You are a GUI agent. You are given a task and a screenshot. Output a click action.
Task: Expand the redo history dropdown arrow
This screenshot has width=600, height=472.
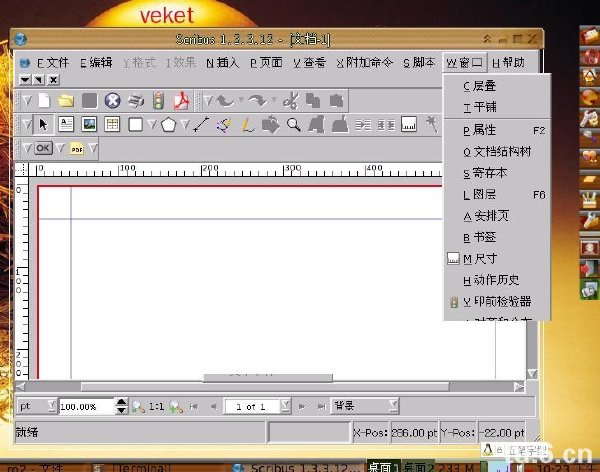click(x=274, y=100)
